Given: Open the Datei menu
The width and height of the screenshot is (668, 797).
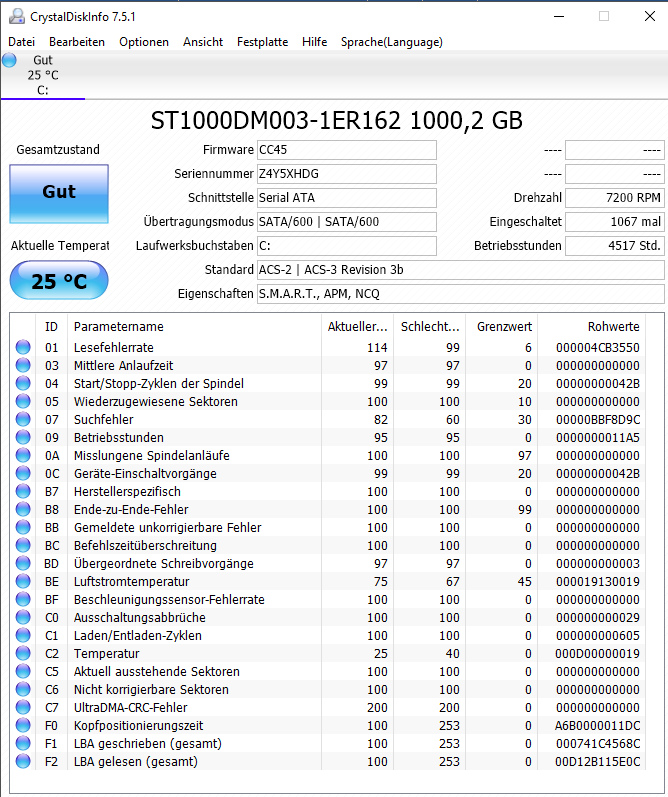Looking at the screenshot, I should coord(21,42).
